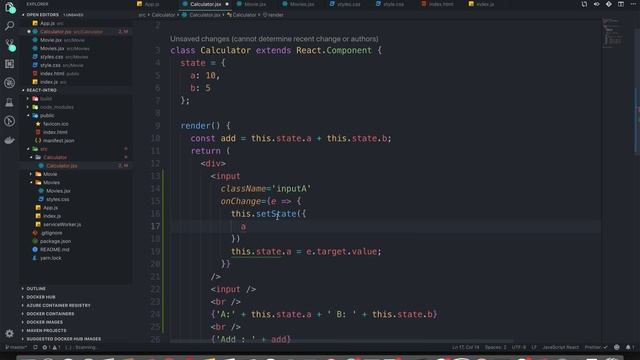Open manifest.json in the file tree

pos(58,140)
